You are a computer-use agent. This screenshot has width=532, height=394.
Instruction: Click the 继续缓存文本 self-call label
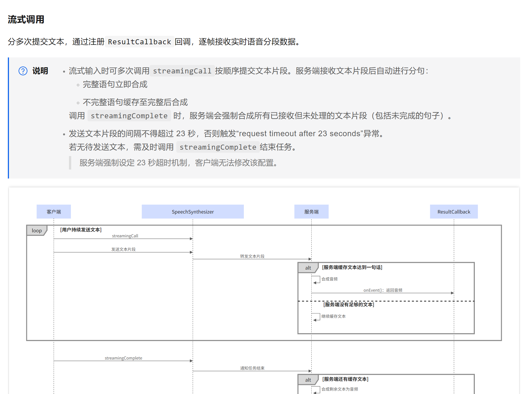click(x=334, y=316)
